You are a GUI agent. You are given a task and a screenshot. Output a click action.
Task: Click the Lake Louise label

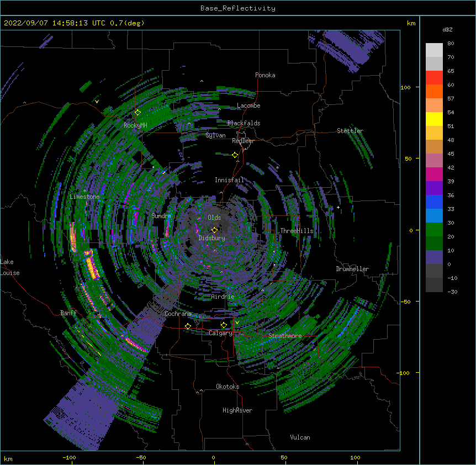tap(10, 267)
